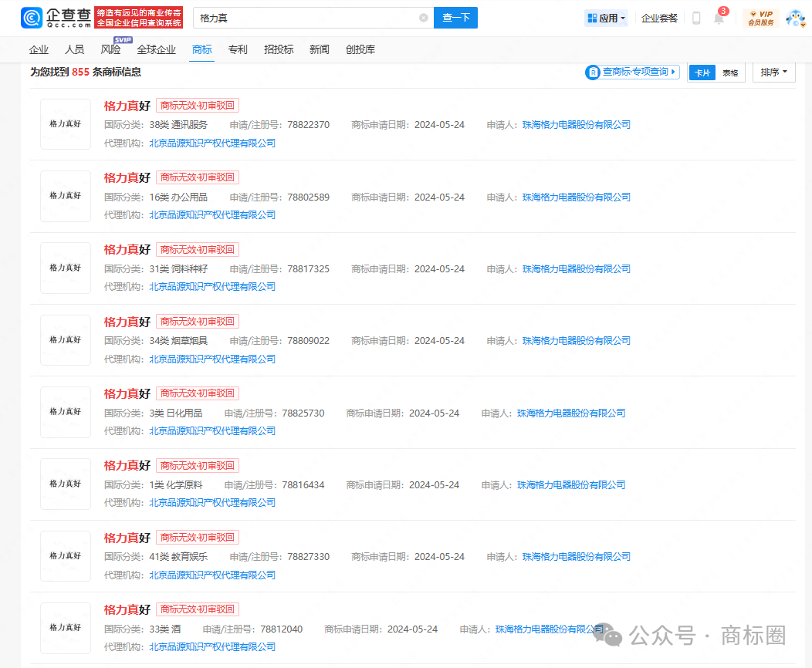
Task: Click registration number 78827330
Action: click(308, 557)
